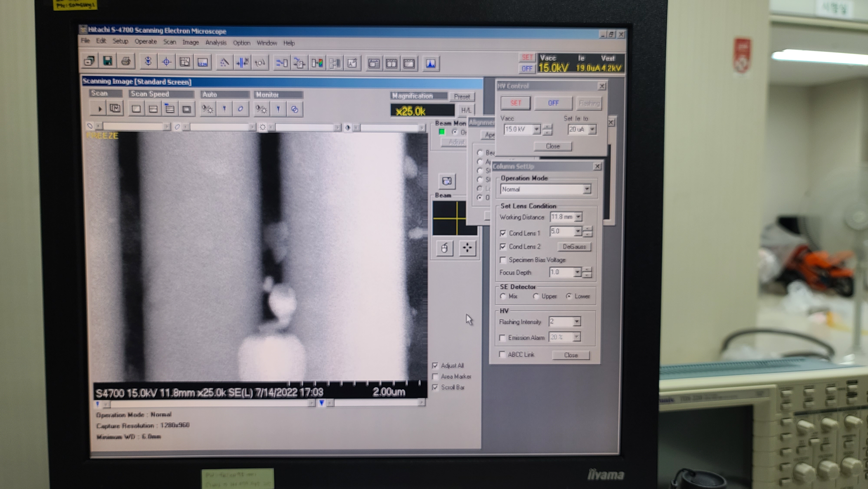
Task: Click the Preset magnification button
Action: coord(461,97)
